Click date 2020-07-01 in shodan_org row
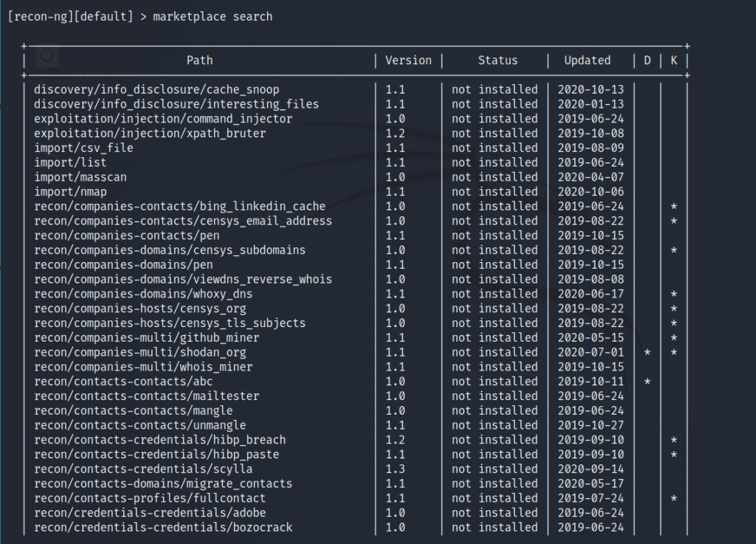 tap(591, 352)
